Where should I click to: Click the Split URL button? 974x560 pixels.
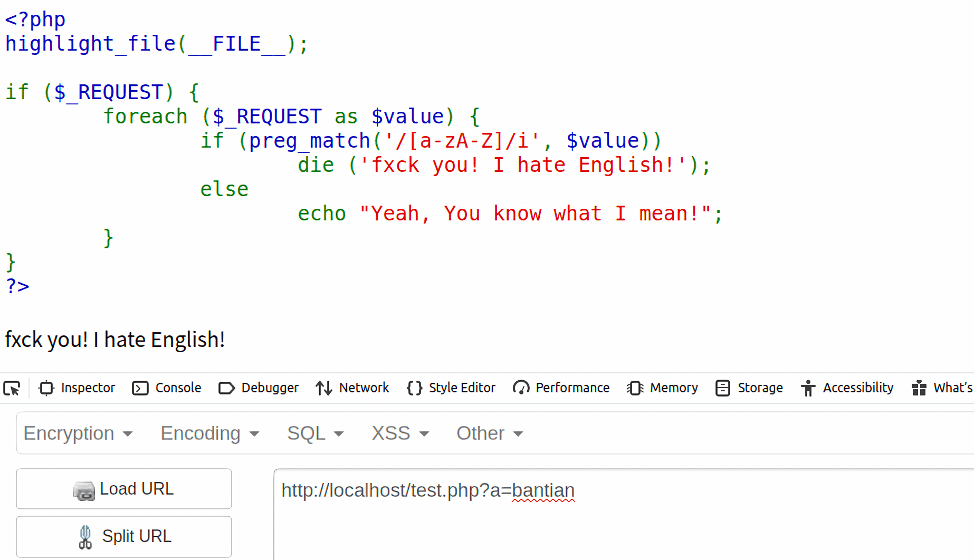(124, 536)
